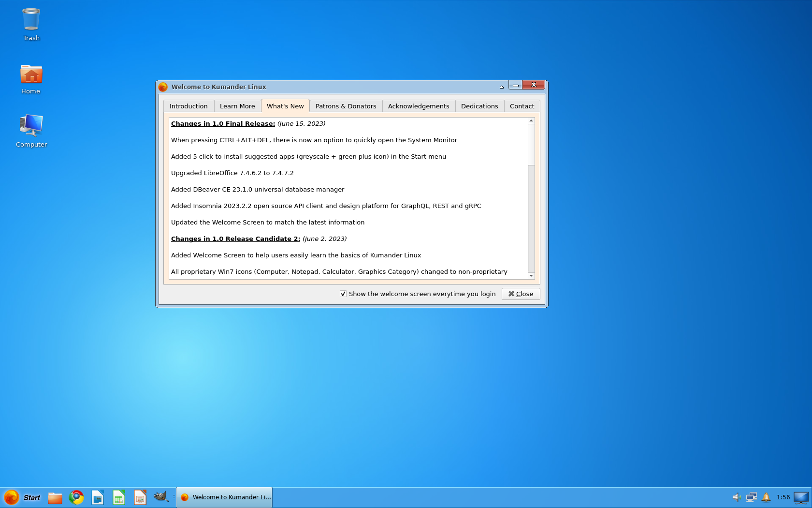Image resolution: width=812 pixels, height=508 pixels.
Task: Click the Added DBeaver CE 23.1.0 line
Action: click(x=258, y=190)
